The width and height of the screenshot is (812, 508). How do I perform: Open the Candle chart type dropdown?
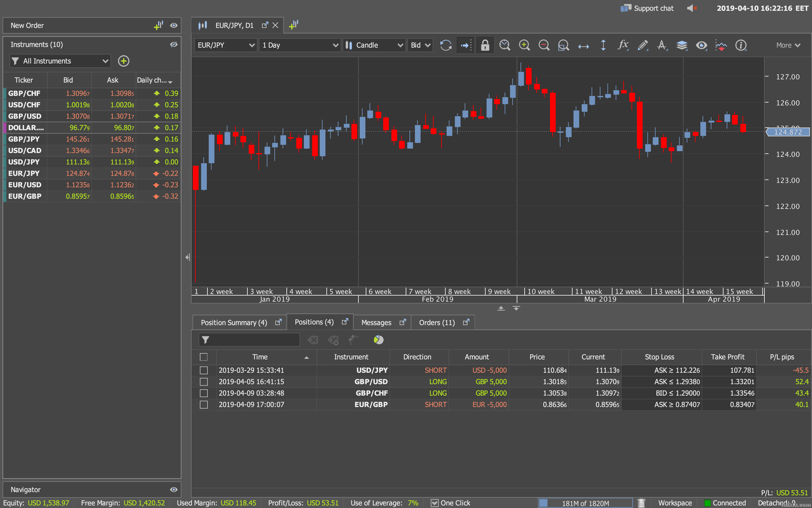pos(374,45)
